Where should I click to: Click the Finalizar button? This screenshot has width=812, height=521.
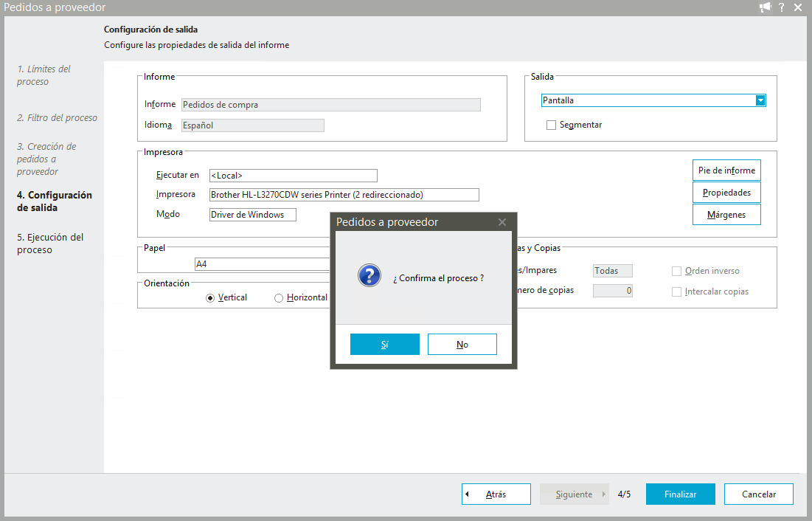tap(681, 494)
